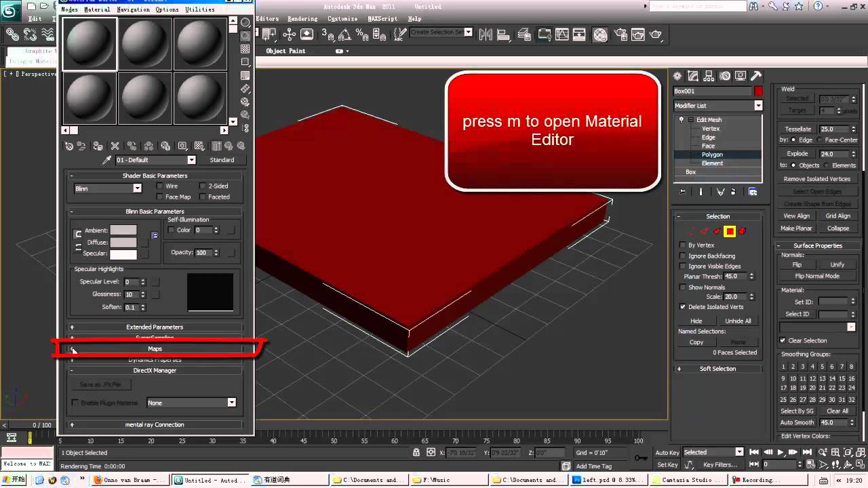Open the Hierarchy command panel tab
868x488 pixels.
pyautogui.click(x=709, y=76)
